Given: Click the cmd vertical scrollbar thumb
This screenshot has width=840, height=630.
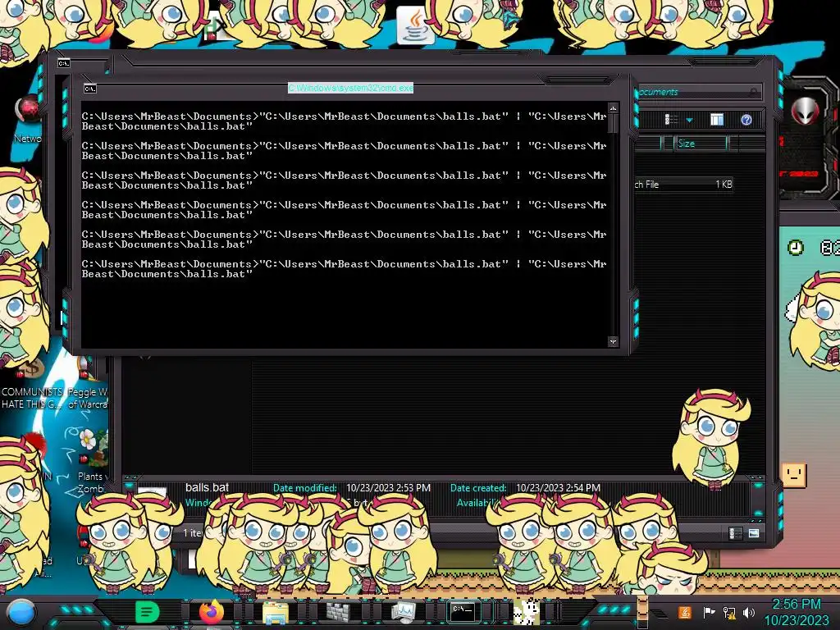Looking at the screenshot, I should 613,123.
